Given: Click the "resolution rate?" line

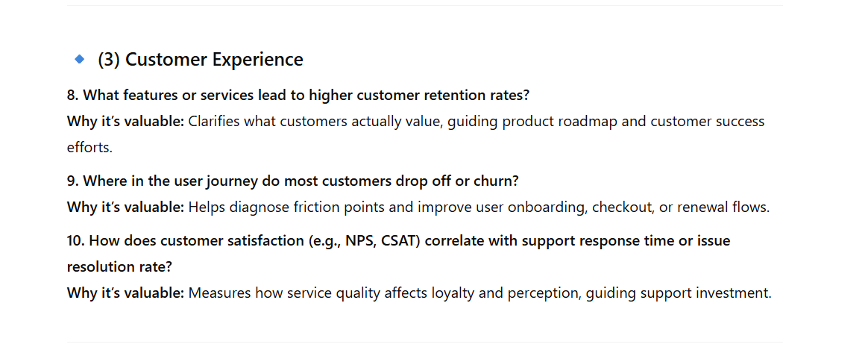Looking at the screenshot, I should coord(119,267).
